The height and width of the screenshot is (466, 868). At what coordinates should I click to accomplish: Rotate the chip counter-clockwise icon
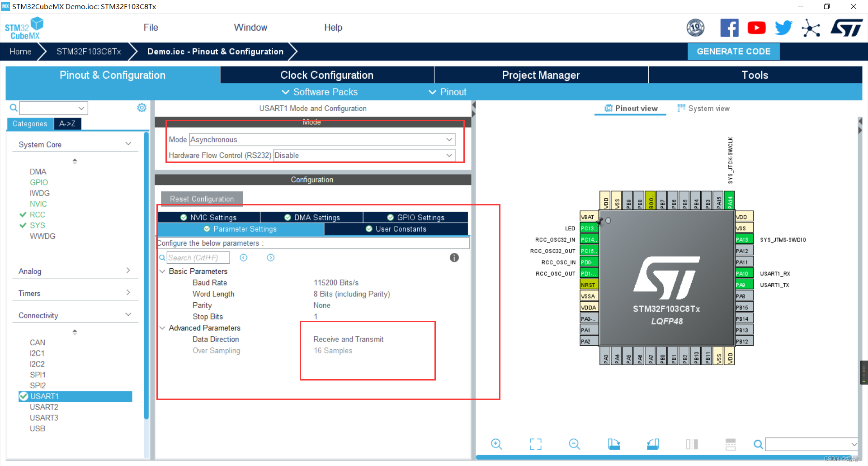click(x=653, y=444)
